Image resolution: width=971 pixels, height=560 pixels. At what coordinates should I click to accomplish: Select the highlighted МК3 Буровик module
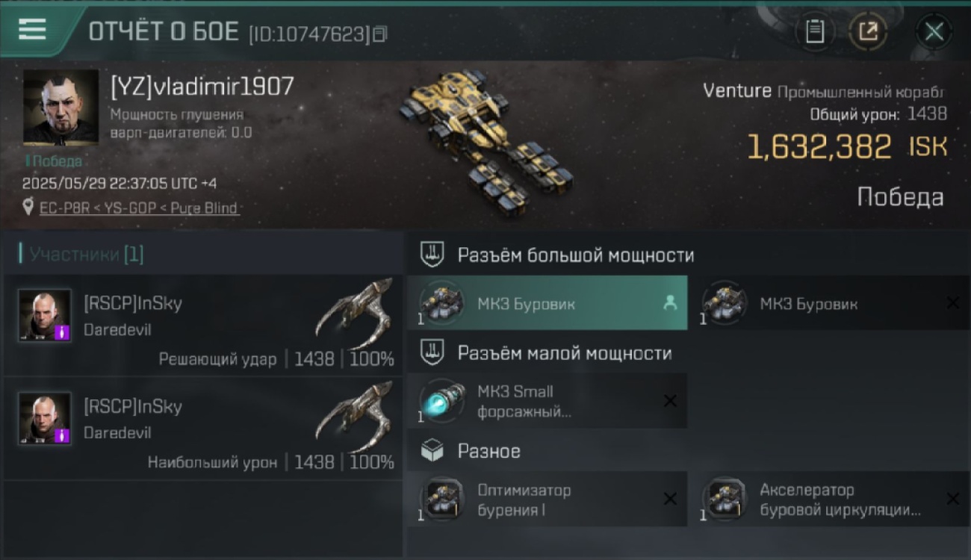pos(547,303)
